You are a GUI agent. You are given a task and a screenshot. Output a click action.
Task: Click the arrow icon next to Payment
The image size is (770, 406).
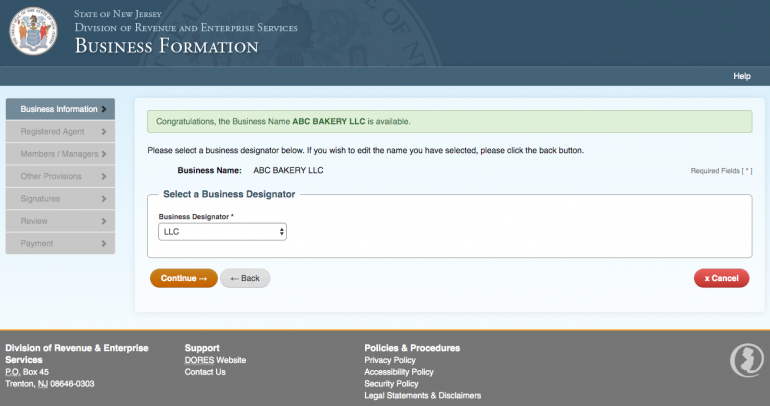tap(104, 243)
